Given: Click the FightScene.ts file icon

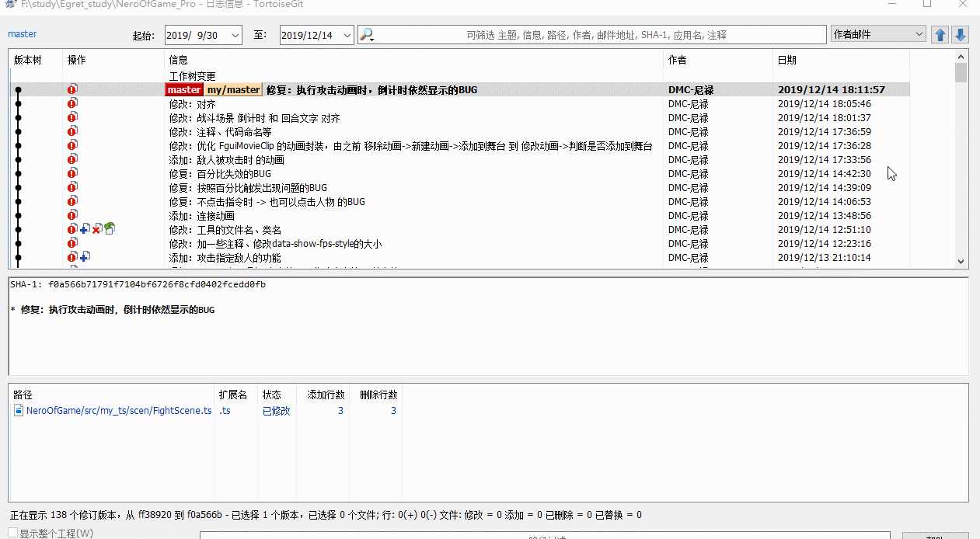Looking at the screenshot, I should click(x=19, y=411).
